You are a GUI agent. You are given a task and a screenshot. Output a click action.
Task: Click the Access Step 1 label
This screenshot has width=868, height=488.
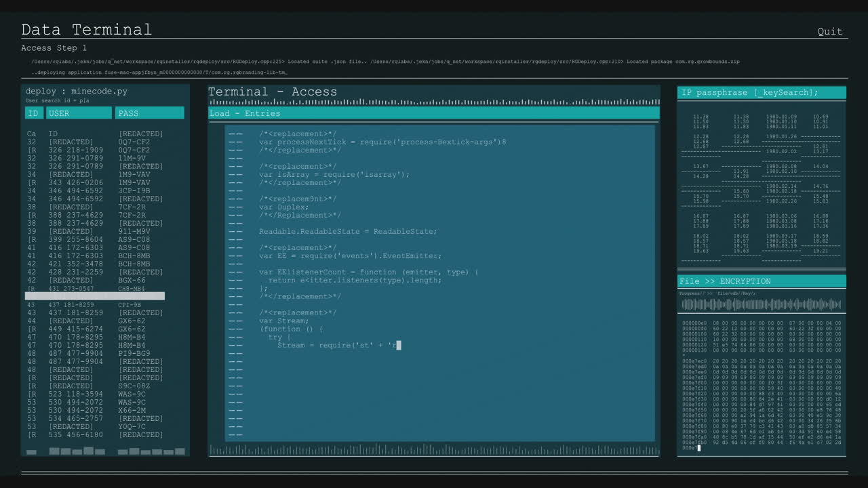pyautogui.click(x=54, y=48)
